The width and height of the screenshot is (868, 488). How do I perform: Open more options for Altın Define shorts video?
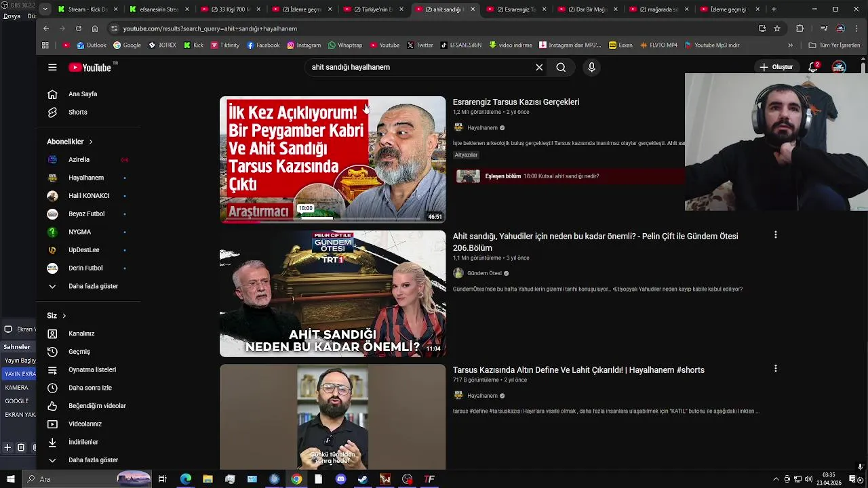click(x=775, y=369)
